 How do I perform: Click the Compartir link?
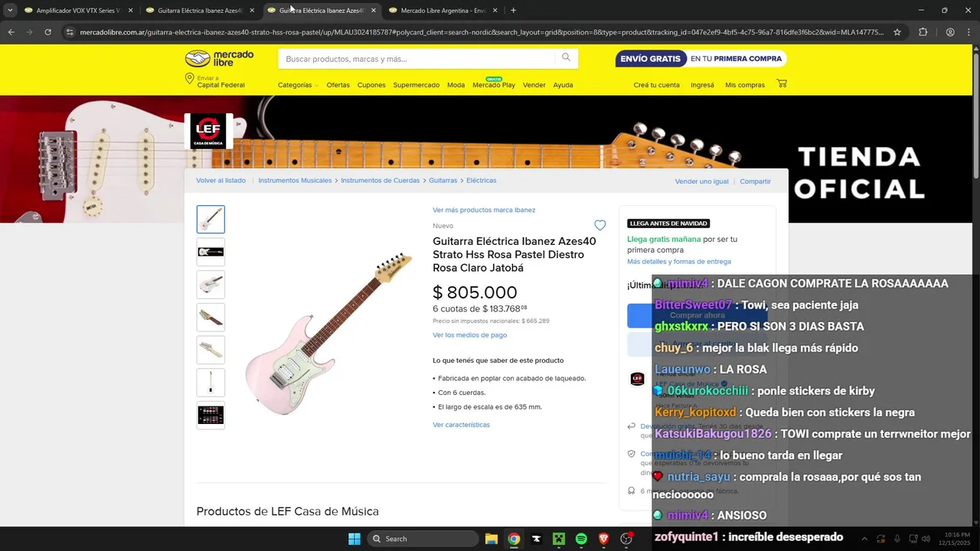755,181
